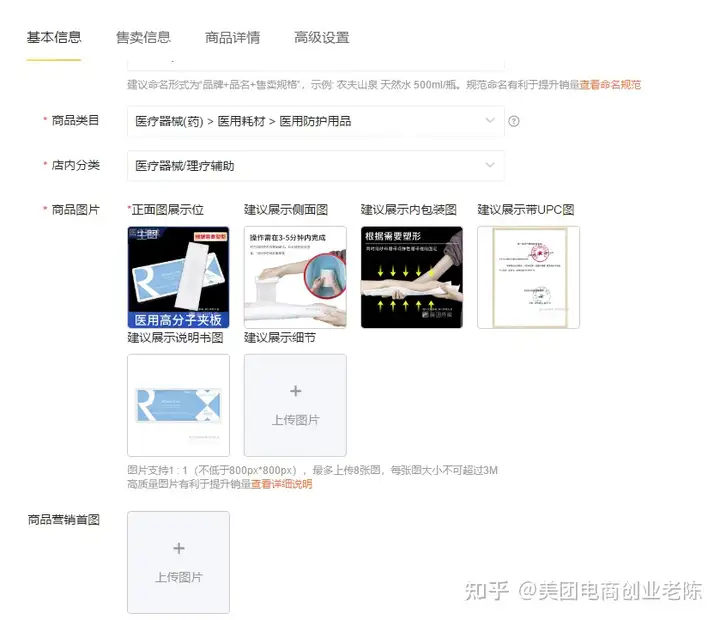Viewport: 720px width, 620px height.
Task: Switch to the 基本信息 tab
Action: click(54, 37)
